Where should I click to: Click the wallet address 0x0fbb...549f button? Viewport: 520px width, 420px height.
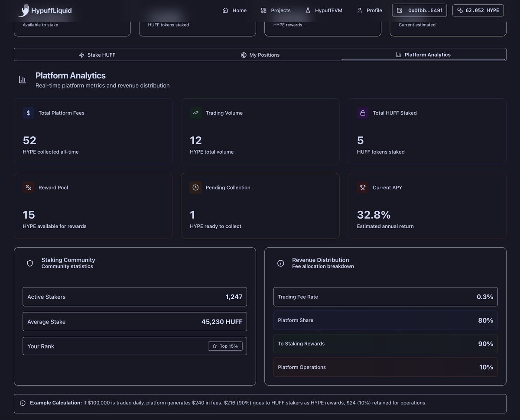[x=419, y=10]
